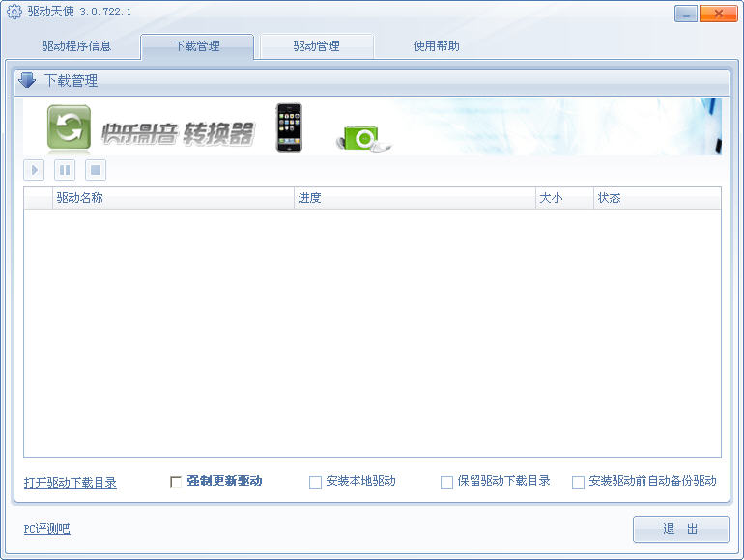Click the green converter logo icon in banner
Image resolution: width=744 pixels, height=560 pixels.
point(69,127)
